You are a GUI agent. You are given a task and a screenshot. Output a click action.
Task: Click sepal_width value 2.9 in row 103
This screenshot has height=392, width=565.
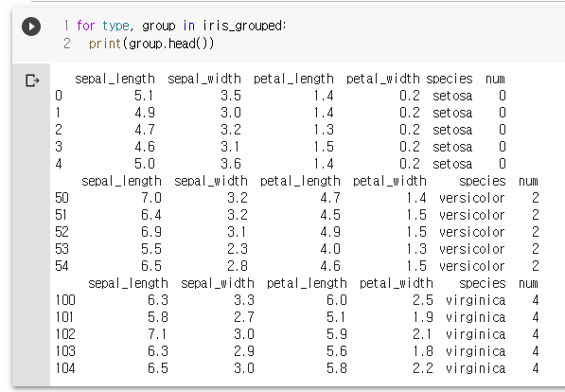pos(244,351)
